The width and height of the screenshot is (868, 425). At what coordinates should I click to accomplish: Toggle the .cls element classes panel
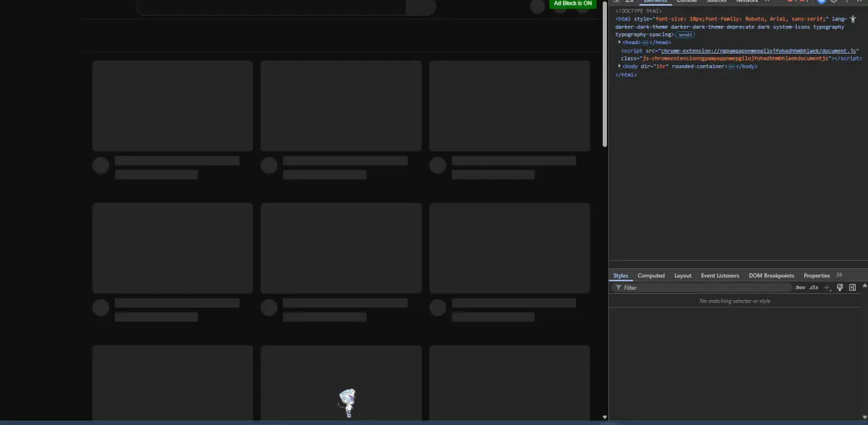(813, 288)
